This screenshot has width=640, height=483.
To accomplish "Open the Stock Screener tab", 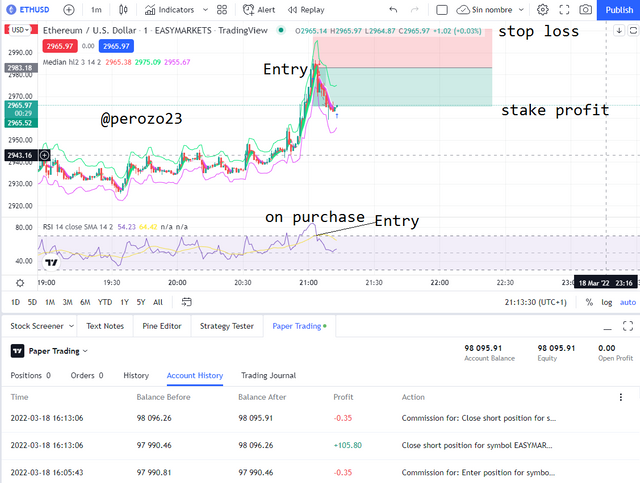I will coord(37,326).
